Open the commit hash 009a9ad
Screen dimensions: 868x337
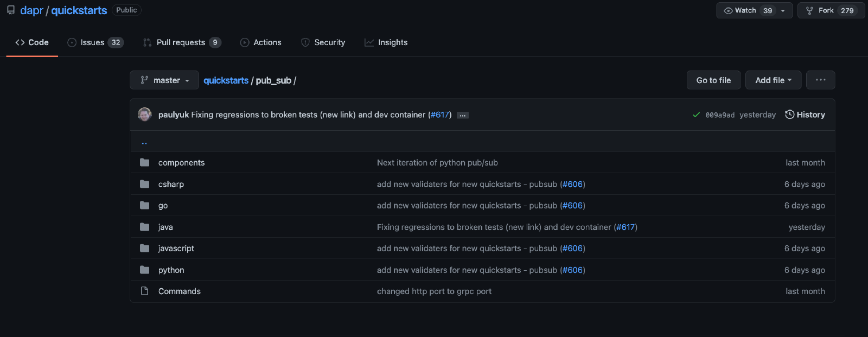click(720, 115)
